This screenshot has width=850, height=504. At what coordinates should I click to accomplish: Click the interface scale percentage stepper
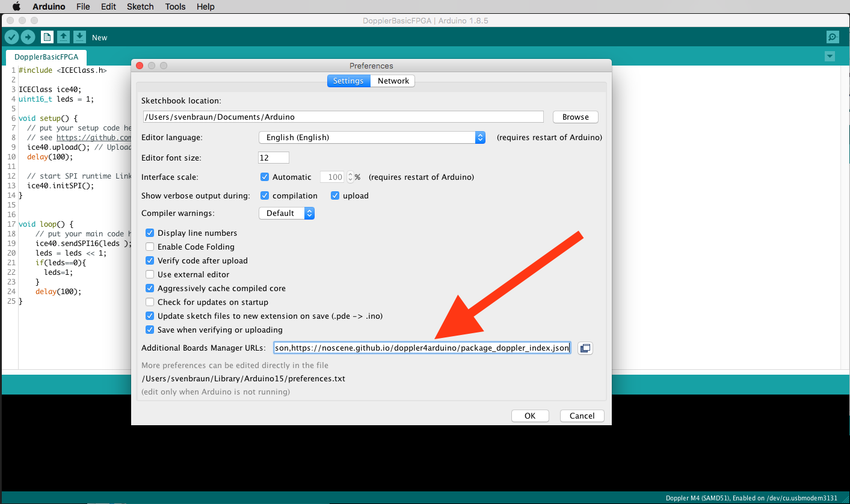point(350,177)
